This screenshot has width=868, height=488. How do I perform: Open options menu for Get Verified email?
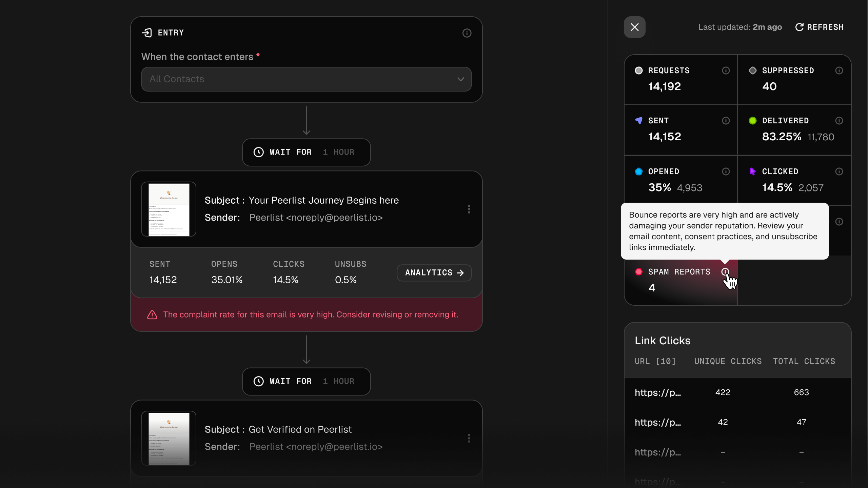click(x=469, y=438)
